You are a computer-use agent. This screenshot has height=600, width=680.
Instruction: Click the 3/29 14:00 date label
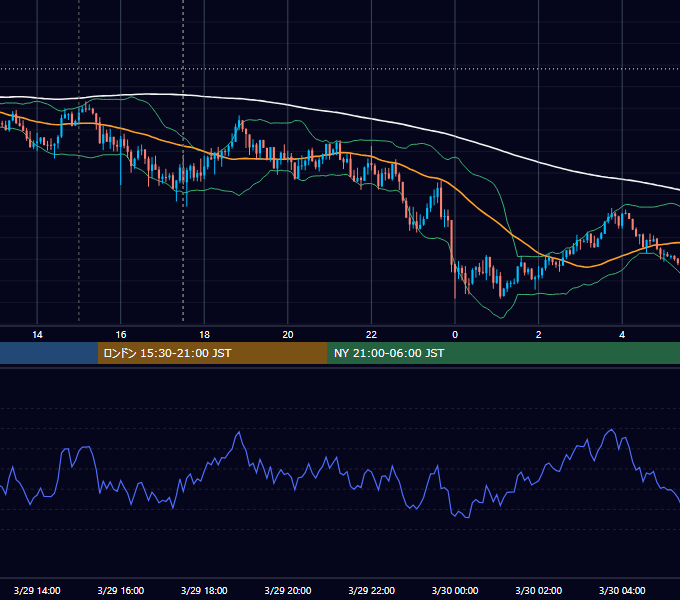tap(37, 590)
